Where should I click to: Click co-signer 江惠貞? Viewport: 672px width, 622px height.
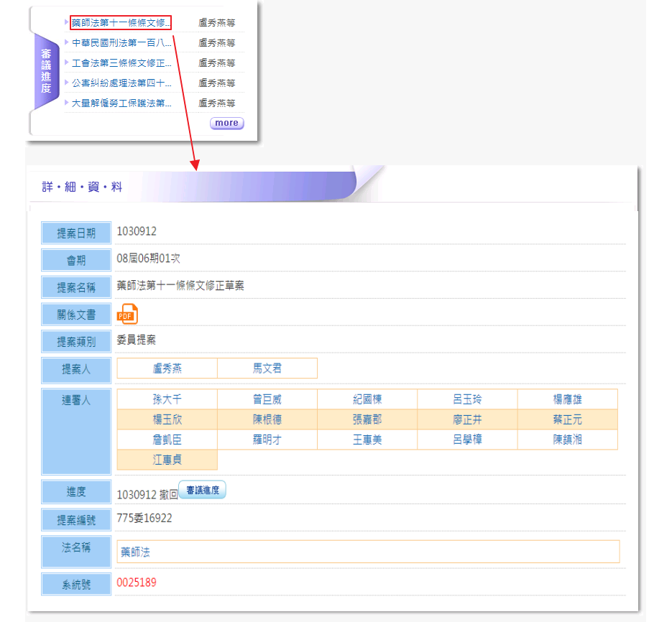[x=167, y=460]
